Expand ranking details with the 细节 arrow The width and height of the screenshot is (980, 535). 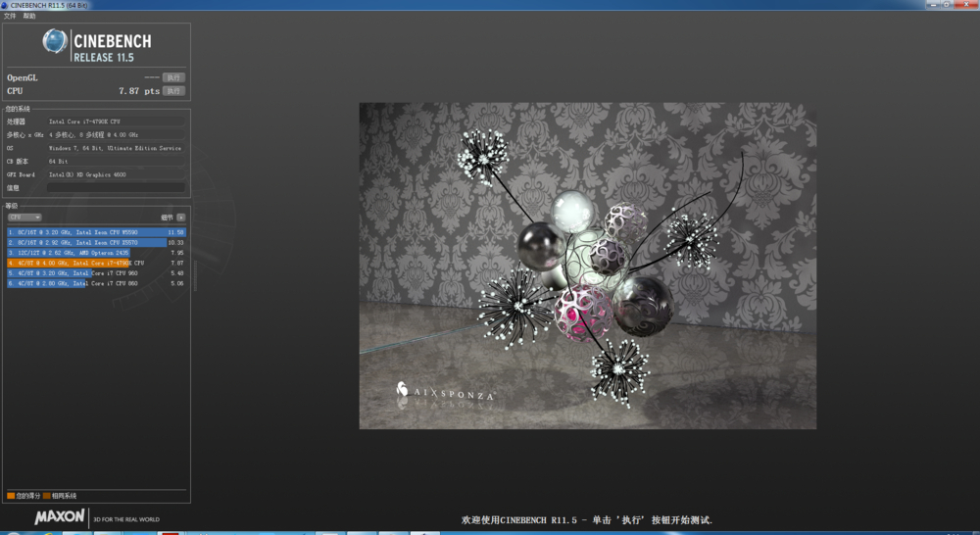coord(180,218)
